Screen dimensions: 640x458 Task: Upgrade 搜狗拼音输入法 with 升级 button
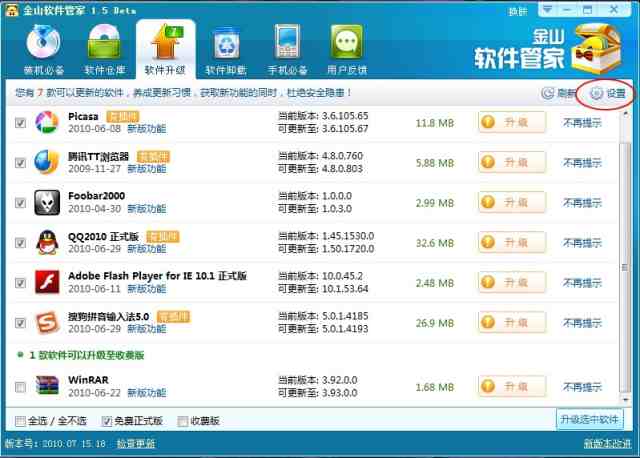(512, 322)
